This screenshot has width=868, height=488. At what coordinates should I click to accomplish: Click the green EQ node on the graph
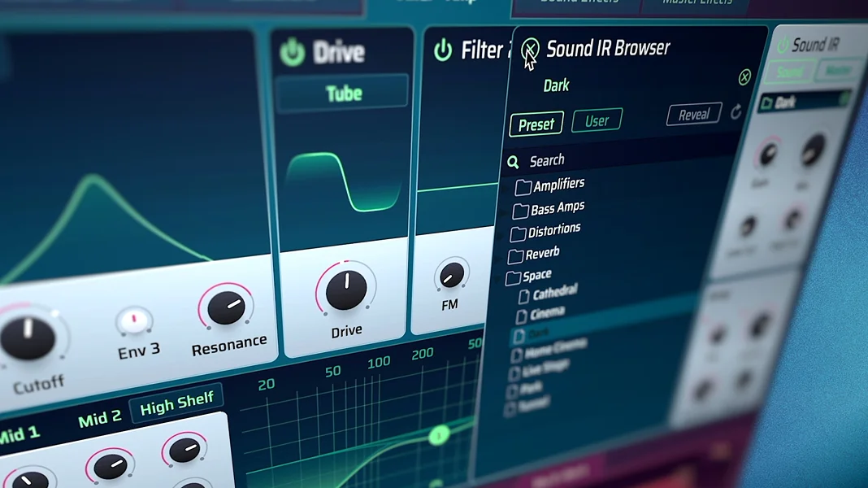point(439,436)
